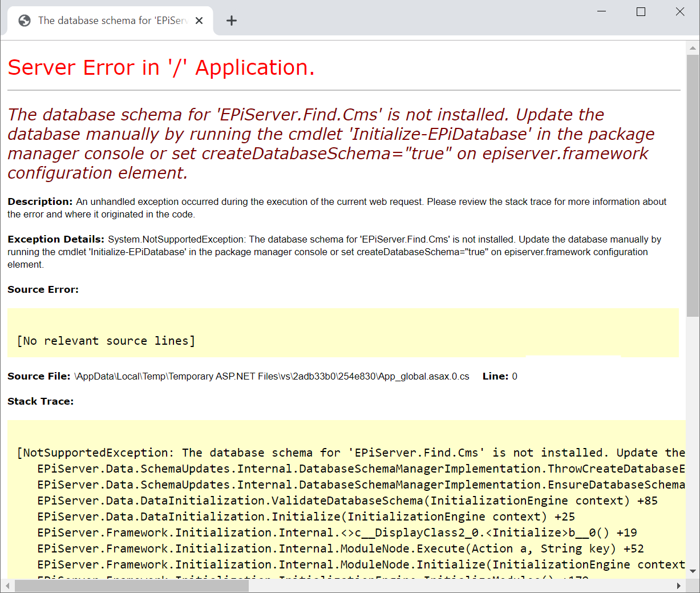Click the 'Description:' label

click(x=40, y=201)
